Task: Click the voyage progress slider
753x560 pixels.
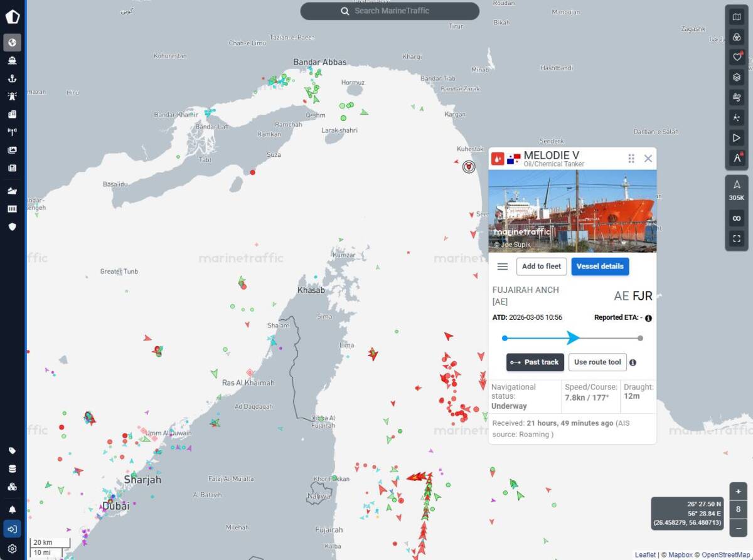Action: (x=572, y=338)
